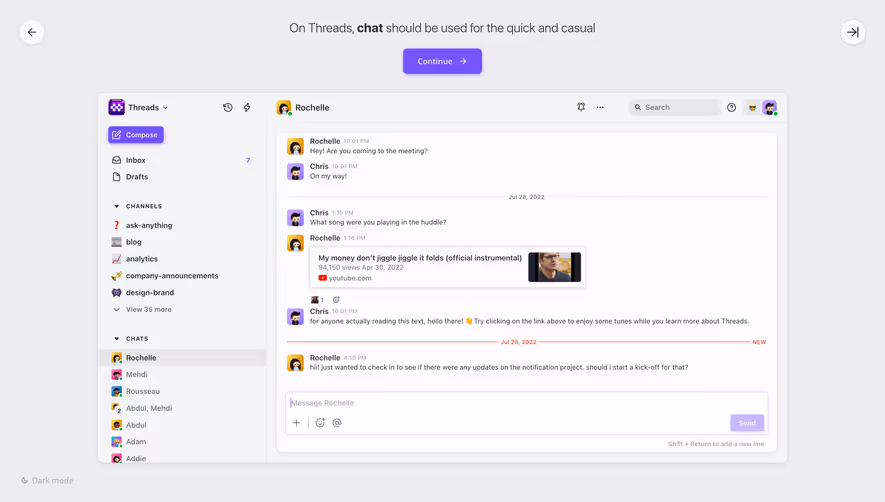885x502 pixels.
Task: Click the notification bell icon
Action: pos(581,107)
